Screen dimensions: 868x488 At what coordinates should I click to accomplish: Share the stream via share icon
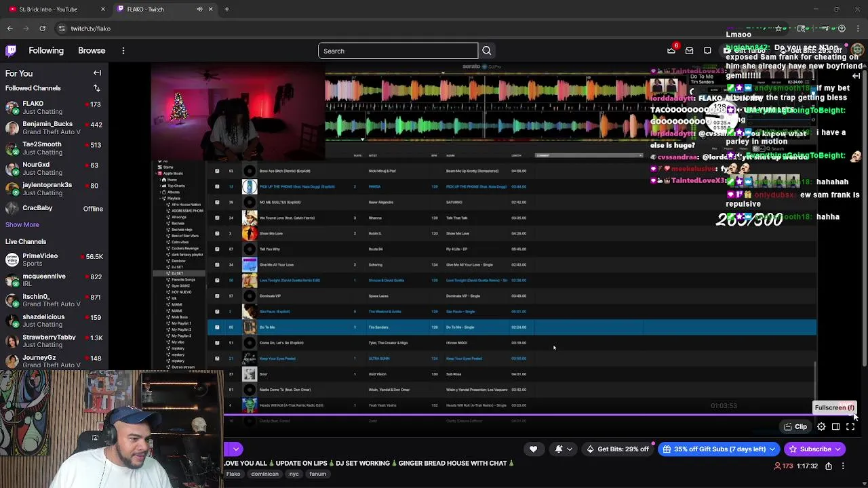point(829,466)
